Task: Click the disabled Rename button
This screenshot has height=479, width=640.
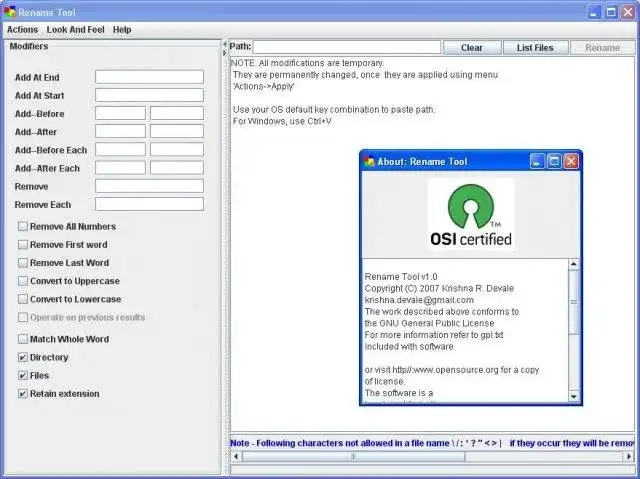Action: point(602,48)
